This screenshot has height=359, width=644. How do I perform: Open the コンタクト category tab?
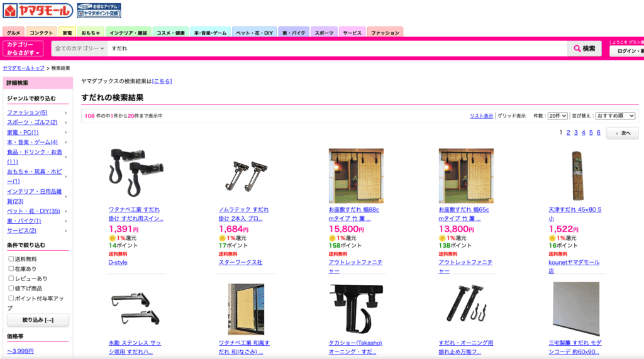[x=42, y=33]
